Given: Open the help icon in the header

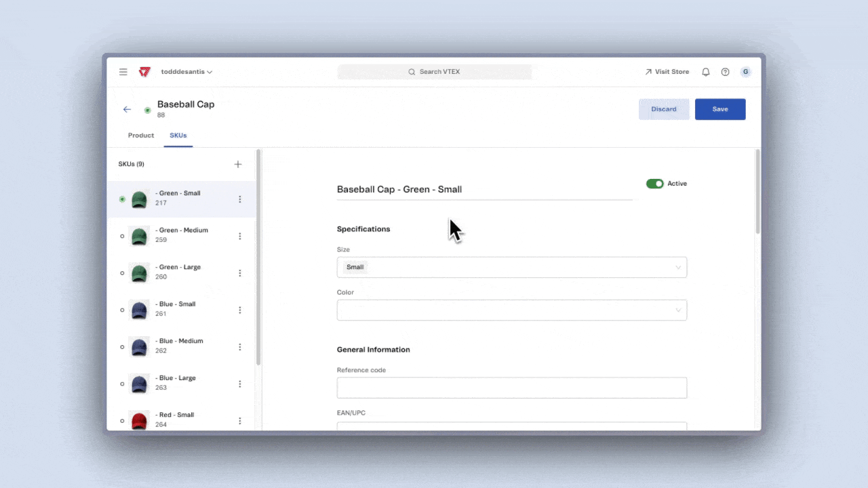Looking at the screenshot, I should [x=725, y=72].
